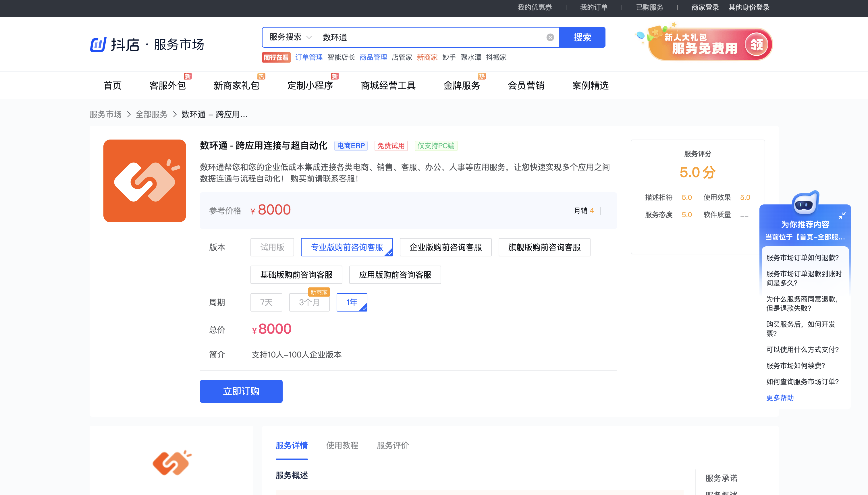Viewport: 868px width, 495px height.
Task: Select the 7天 period option
Action: (266, 302)
